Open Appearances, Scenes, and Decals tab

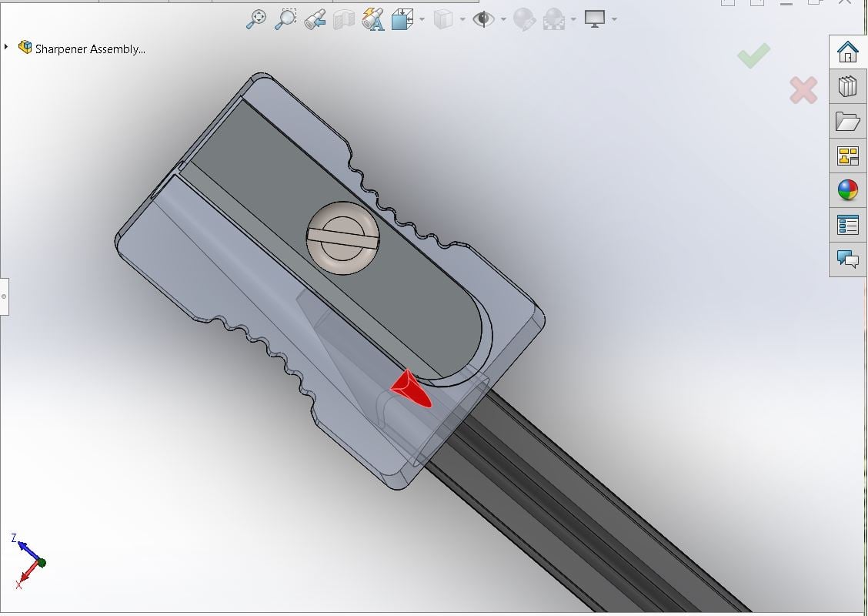(x=847, y=190)
